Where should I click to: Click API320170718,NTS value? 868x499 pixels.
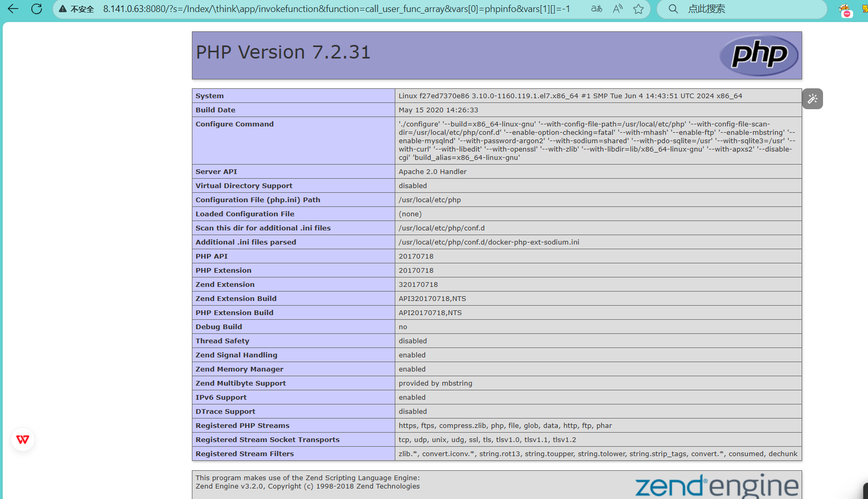432,298
